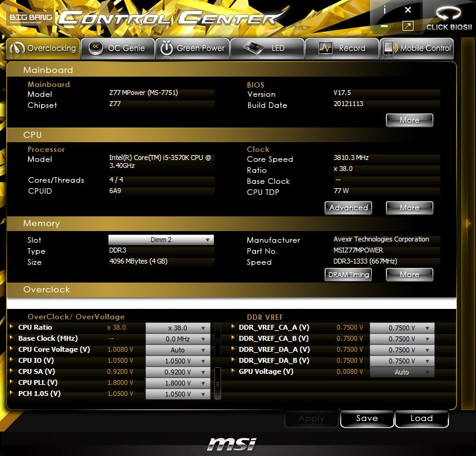
Task: Expand the CPU IO (V) row arrow
Action: pos(12,360)
